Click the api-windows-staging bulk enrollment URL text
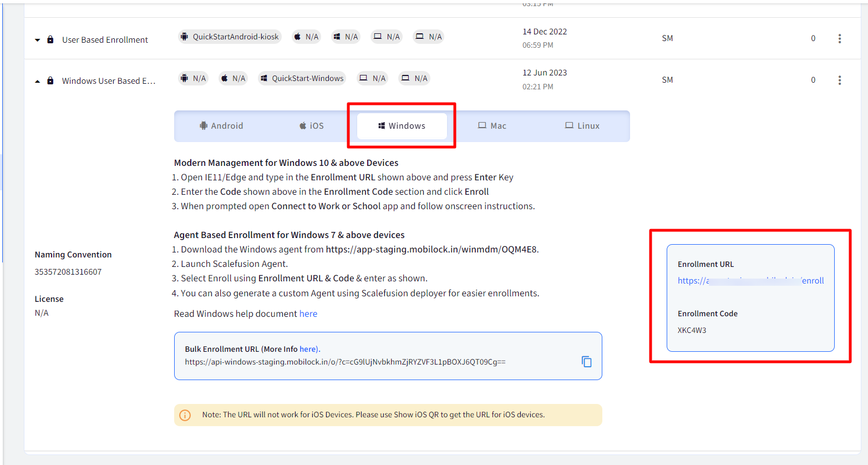 click(345, 362)
